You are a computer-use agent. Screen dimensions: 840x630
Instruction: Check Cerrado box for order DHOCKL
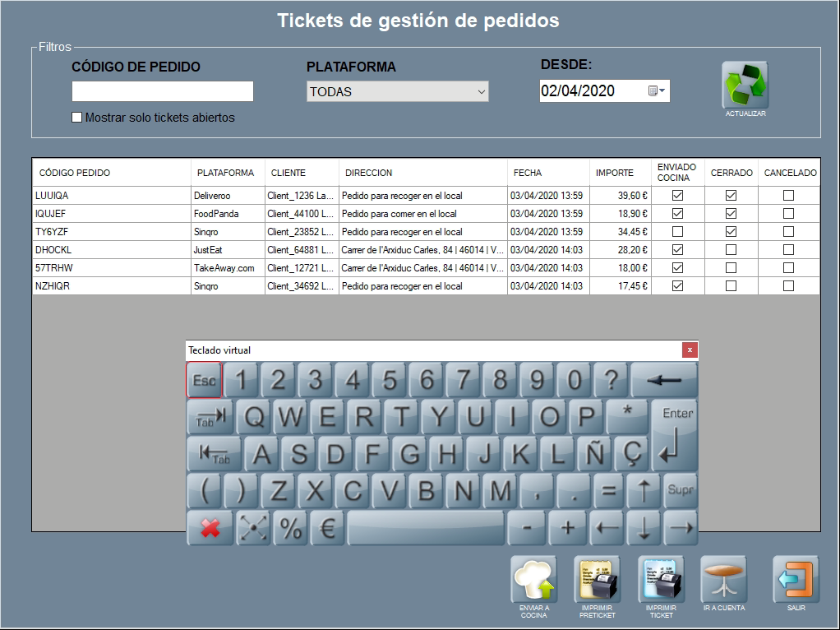(x=731, y=250)
